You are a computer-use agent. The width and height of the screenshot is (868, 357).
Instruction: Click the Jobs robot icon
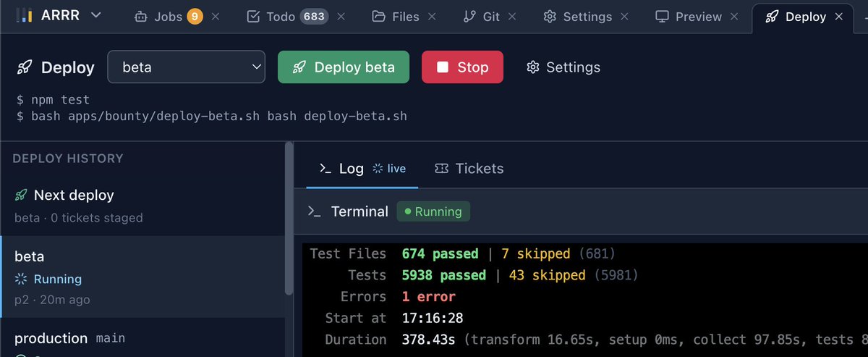tap(141, 16)
